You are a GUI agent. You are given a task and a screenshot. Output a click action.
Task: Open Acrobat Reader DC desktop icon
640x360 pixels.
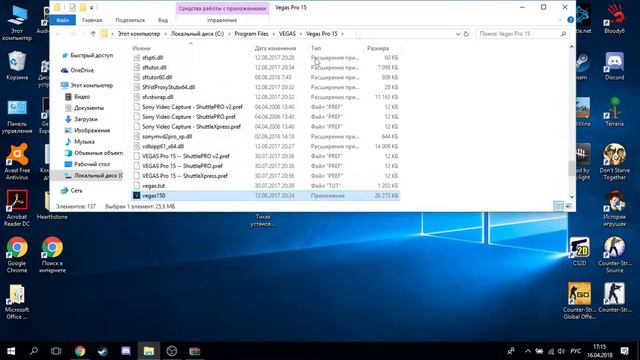click(x=17, y=208)
